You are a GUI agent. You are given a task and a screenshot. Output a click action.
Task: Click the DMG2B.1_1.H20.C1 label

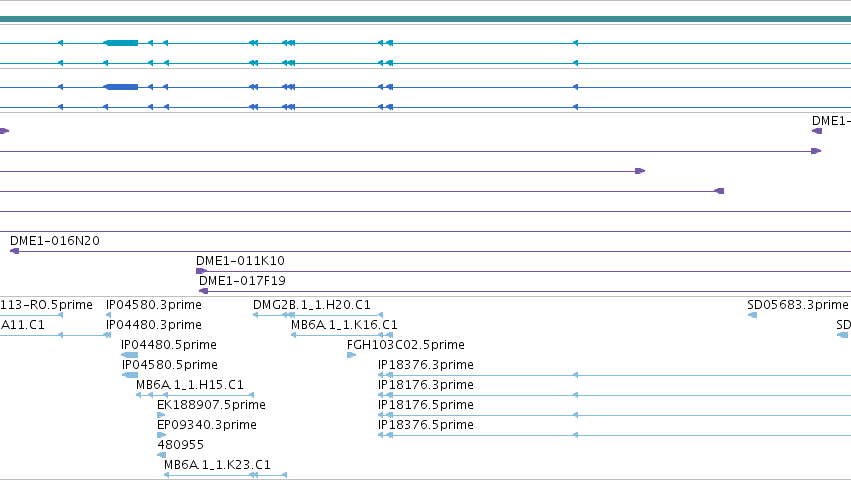(x=312, y=305)
